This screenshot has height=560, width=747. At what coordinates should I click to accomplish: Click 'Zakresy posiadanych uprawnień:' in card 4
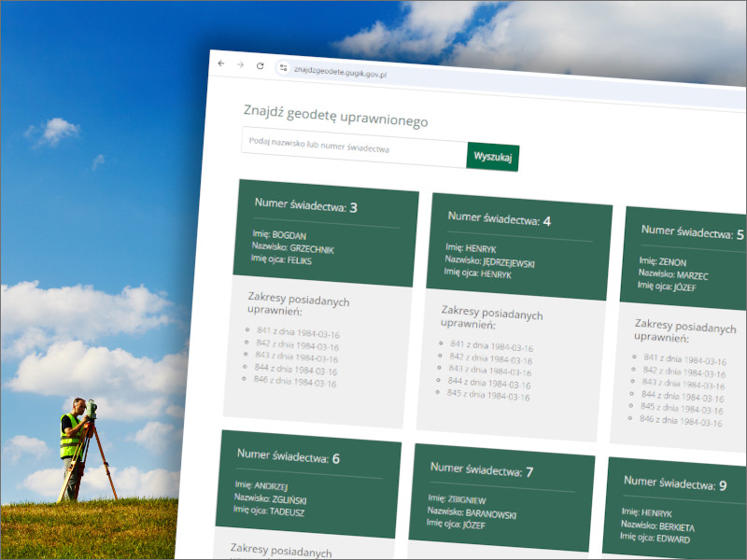(492, 317)
